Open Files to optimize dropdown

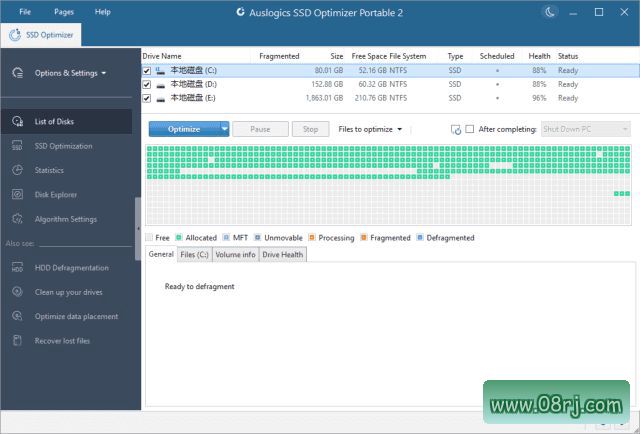click(370, 129)
